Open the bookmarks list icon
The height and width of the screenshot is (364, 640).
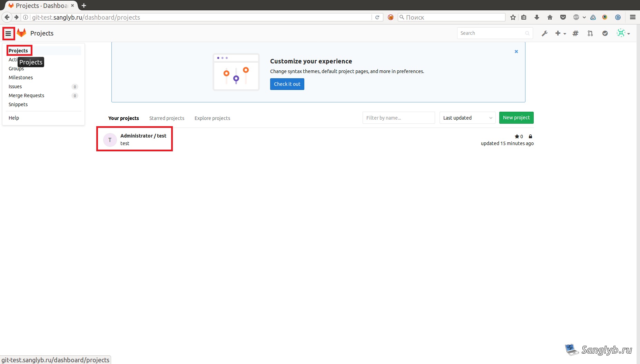(x=524, y=17)
